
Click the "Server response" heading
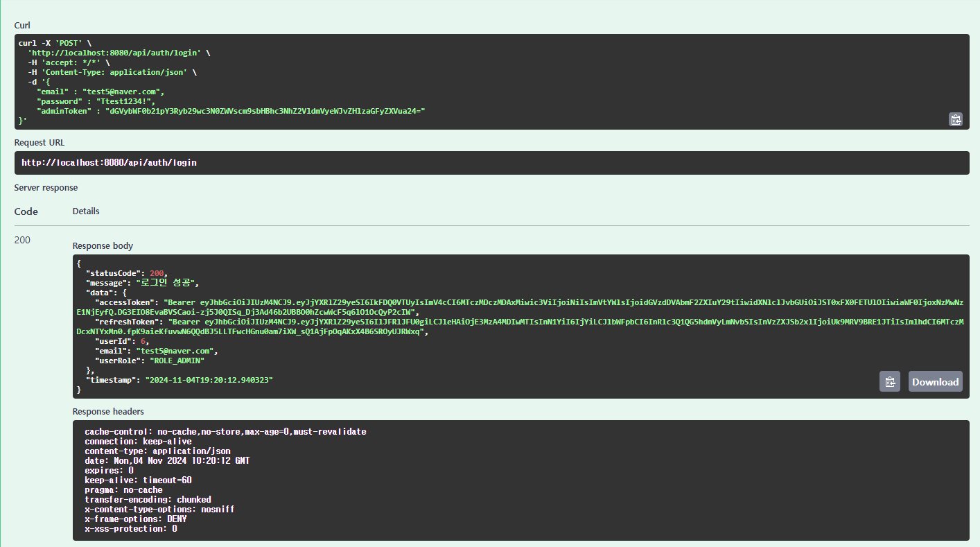[x=46, y=187]
